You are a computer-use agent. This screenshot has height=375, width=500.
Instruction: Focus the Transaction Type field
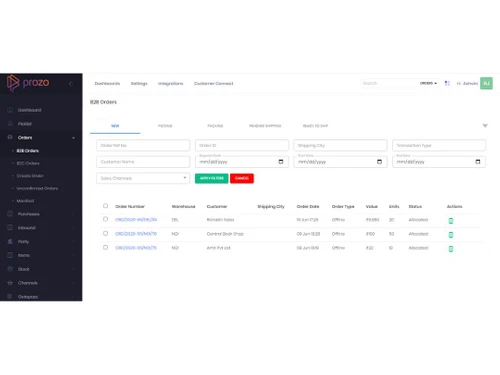439,145
